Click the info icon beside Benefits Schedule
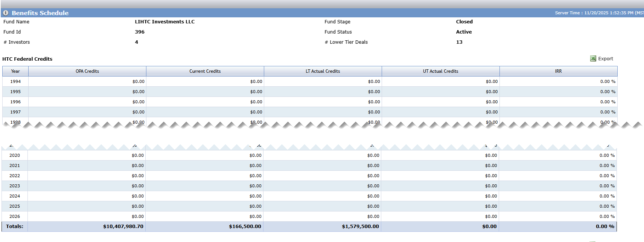644x242 pixels. [6, 13]
